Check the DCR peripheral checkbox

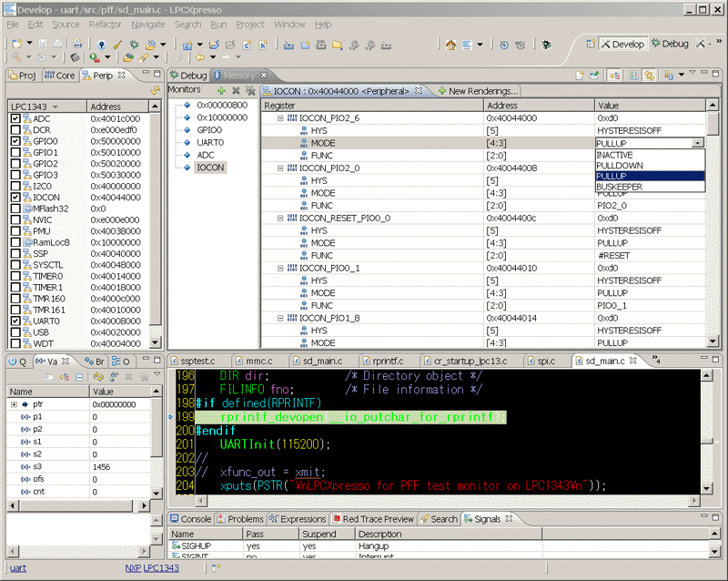(x=15, y=129)
